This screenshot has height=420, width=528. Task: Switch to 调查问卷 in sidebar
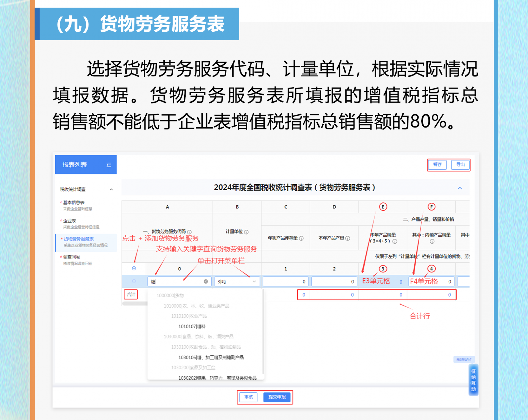(71, 257)
